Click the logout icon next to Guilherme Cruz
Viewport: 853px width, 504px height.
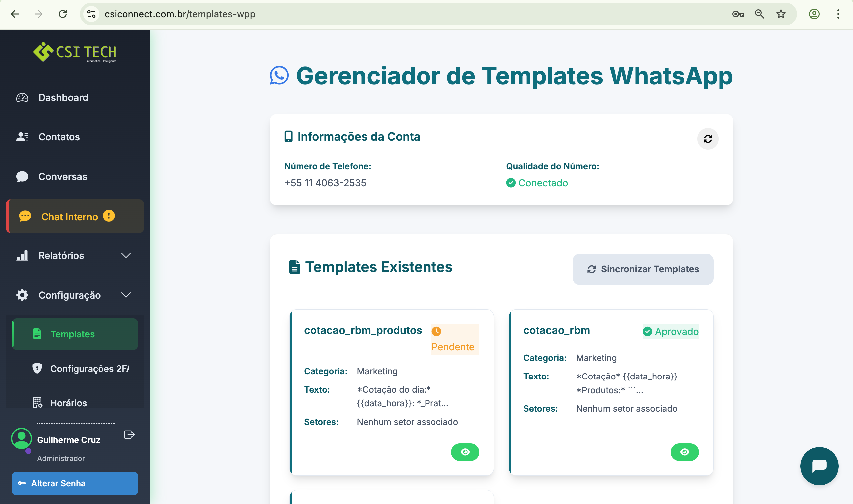point(129,435)
